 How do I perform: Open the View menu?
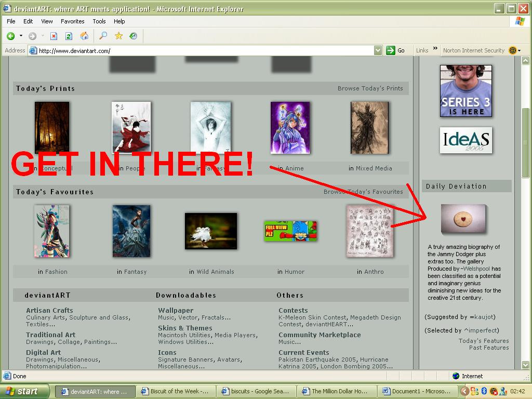point(47,21)
